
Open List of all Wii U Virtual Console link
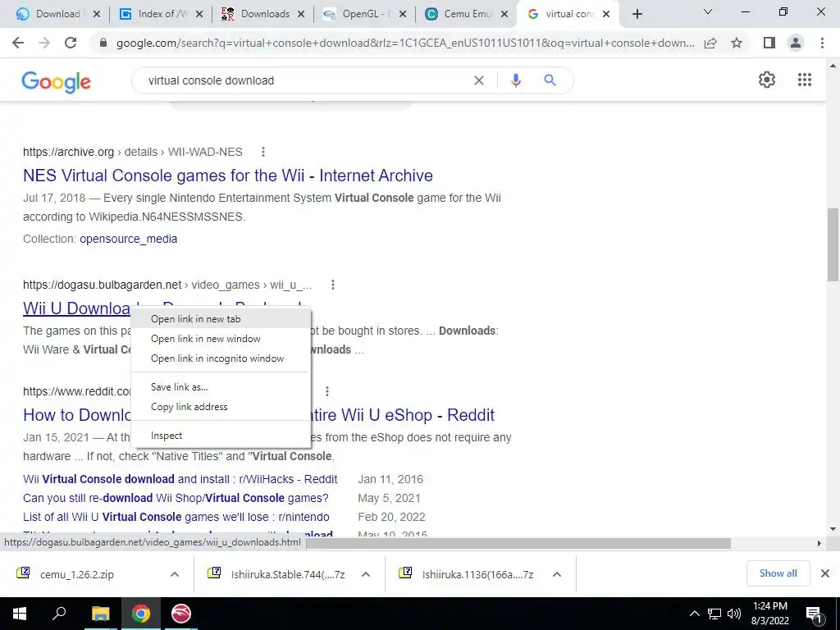tap(176, 517)
